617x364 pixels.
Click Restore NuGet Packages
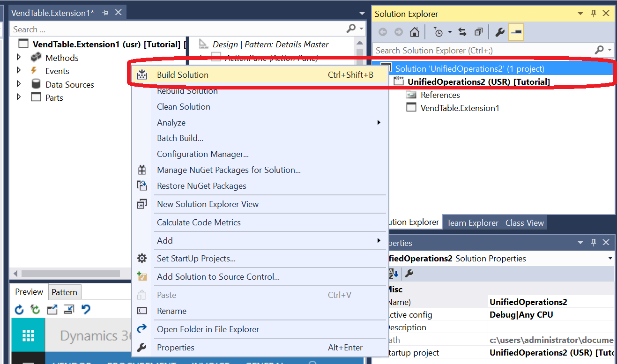(201, 186)
